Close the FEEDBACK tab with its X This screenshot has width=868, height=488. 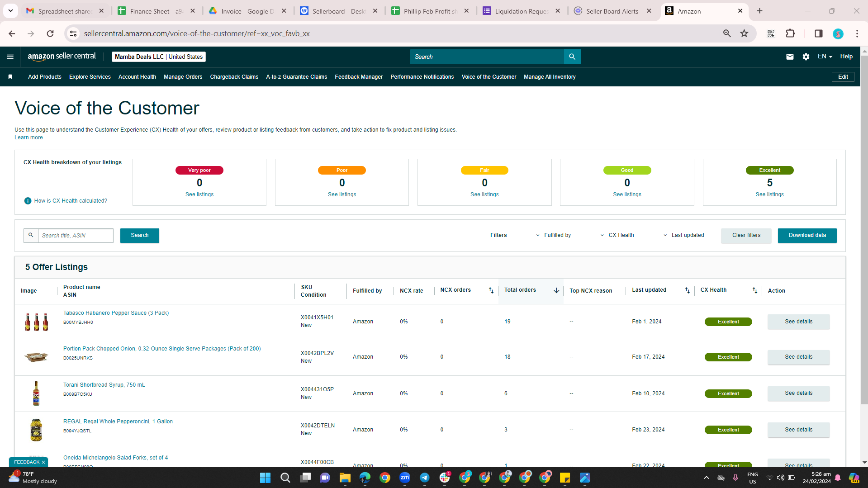(43, 462)
